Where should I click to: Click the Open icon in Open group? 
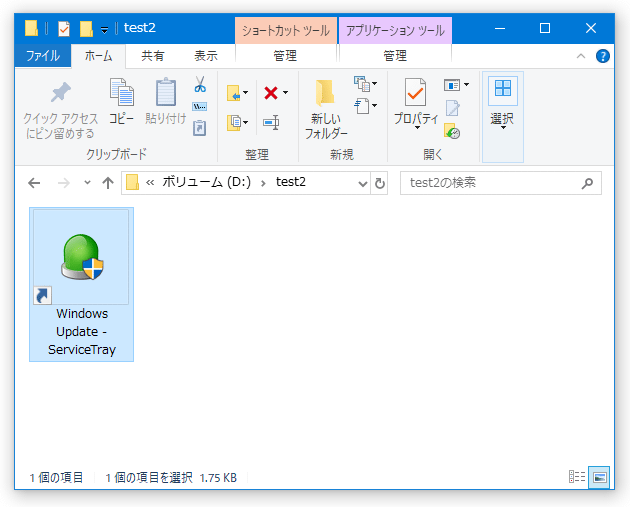click(x=452, y=85)
